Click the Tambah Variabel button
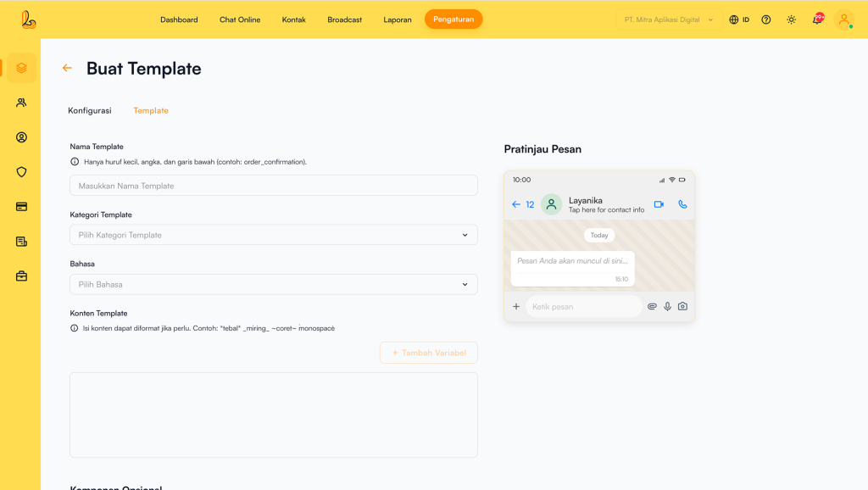868x490 pixels. click(428, 353)
